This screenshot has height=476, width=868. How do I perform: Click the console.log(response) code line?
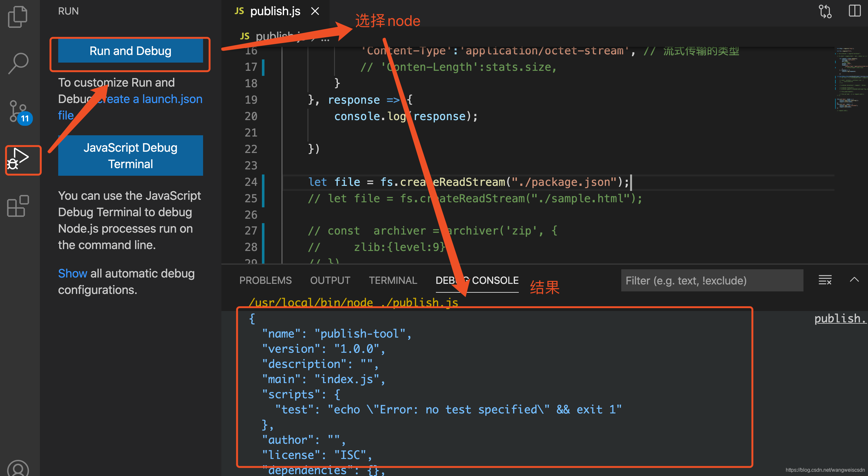click(x=406, y=117)
